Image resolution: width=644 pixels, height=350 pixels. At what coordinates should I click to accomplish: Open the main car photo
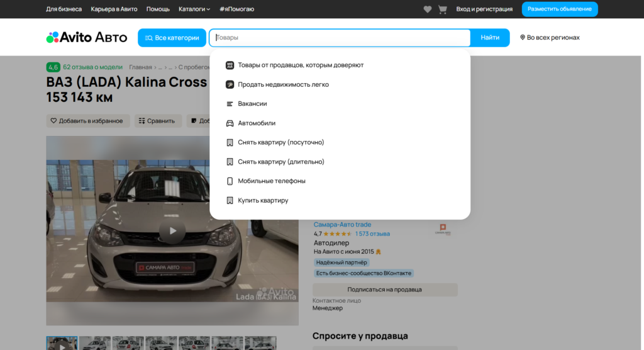click(172, 231)
